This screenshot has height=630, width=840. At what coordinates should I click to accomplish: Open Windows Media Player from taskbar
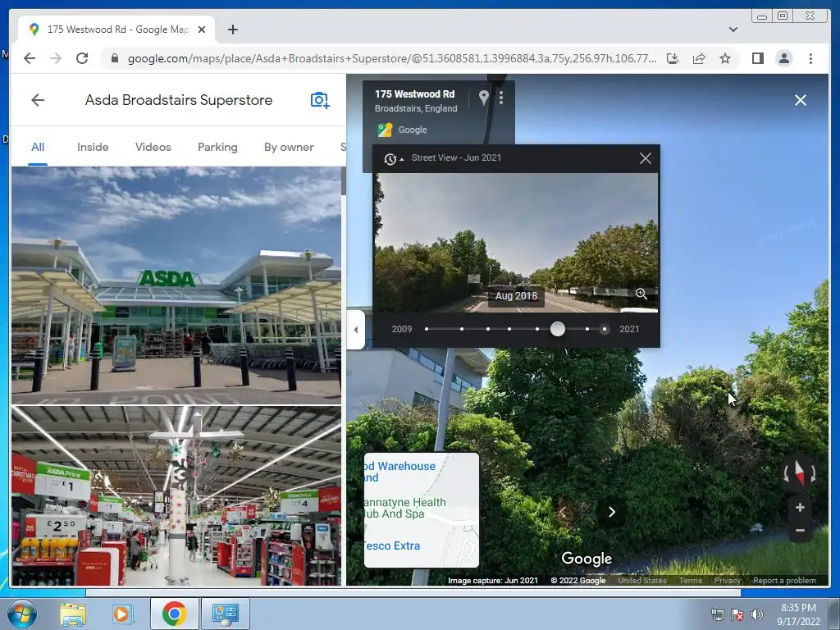[122, 614]
